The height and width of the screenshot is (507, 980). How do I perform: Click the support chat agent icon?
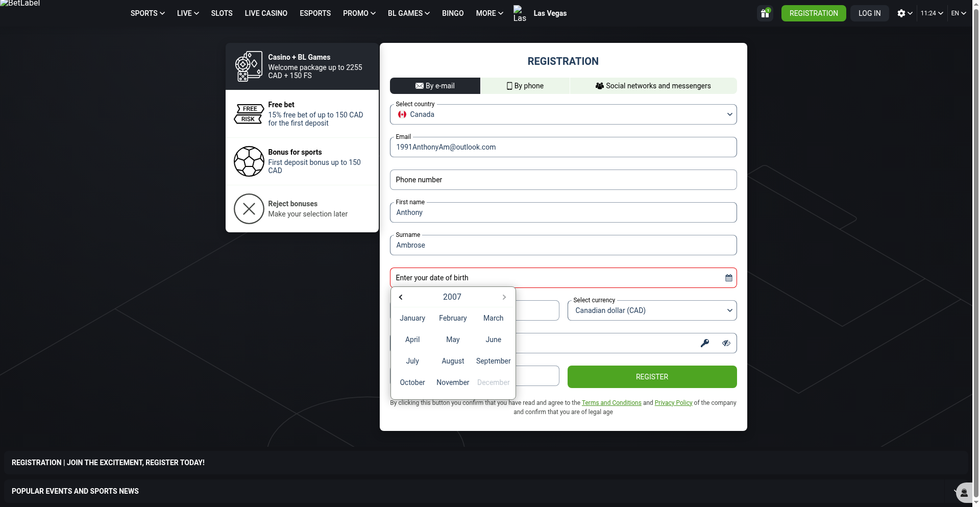964,493
